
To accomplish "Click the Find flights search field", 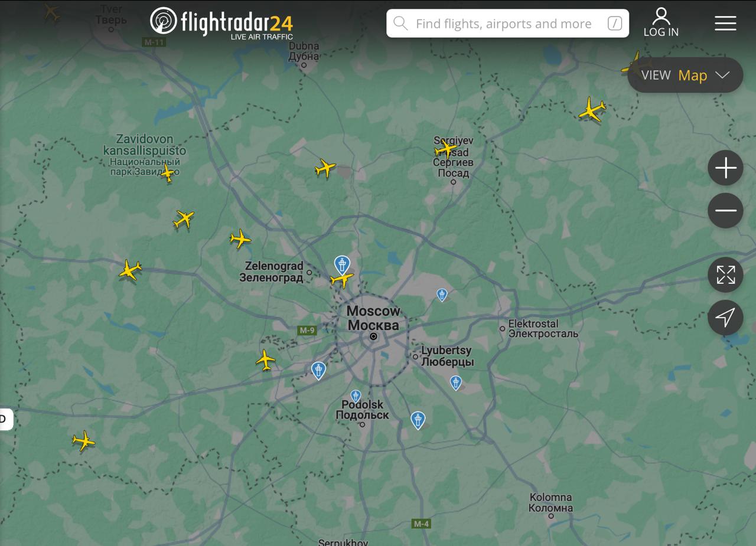I will (x=507, y=24).
